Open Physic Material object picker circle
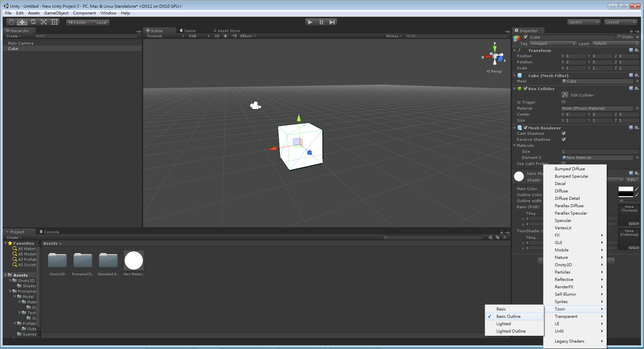The image size is (644, 349). click(x=637, y=108)
